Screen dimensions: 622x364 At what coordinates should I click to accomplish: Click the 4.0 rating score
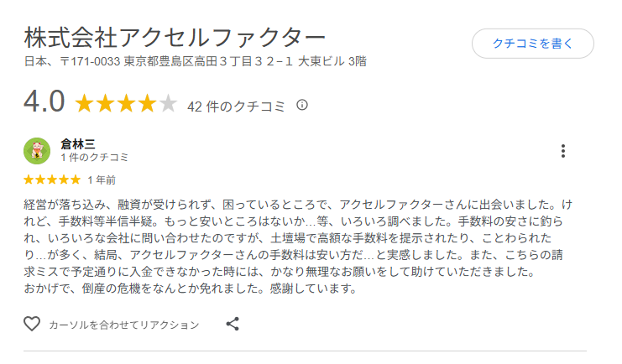pyautogui.click(x=44, y=102)
